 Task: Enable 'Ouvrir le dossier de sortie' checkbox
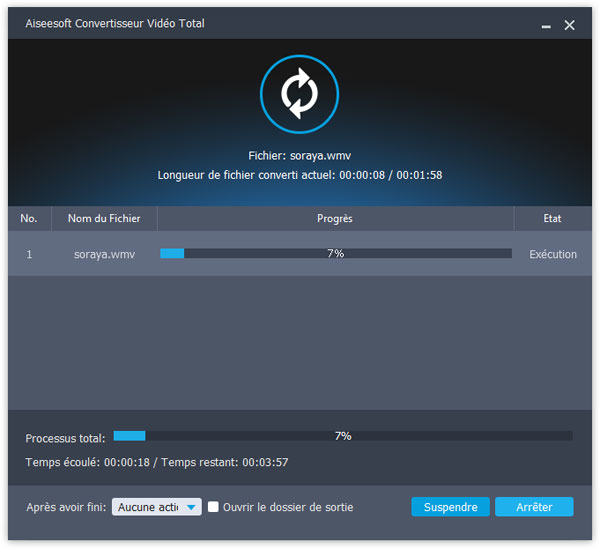[x=213, y=507]
